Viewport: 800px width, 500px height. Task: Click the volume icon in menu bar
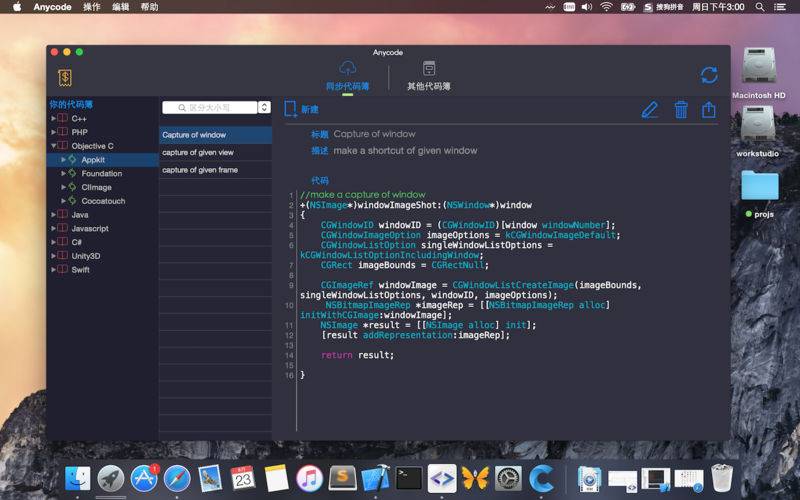[x=587, y=7]
